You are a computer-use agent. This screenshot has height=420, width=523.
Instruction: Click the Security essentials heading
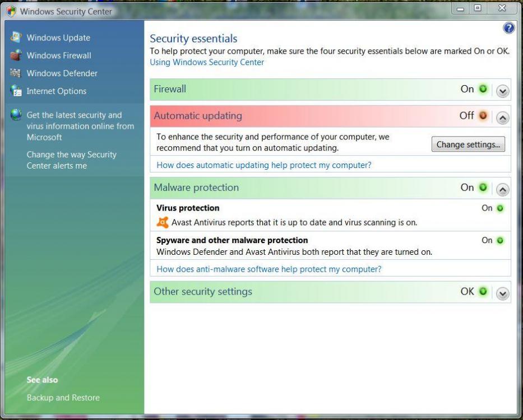click(193, 39)
